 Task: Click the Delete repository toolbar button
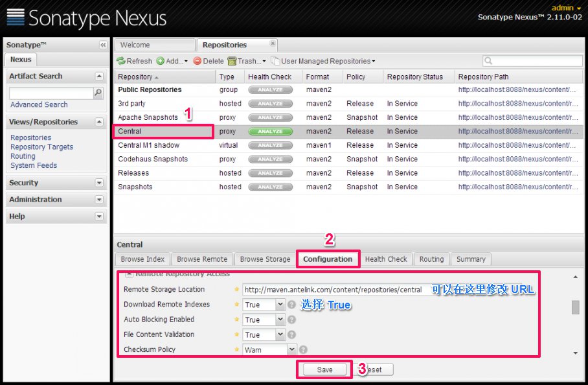209,61
